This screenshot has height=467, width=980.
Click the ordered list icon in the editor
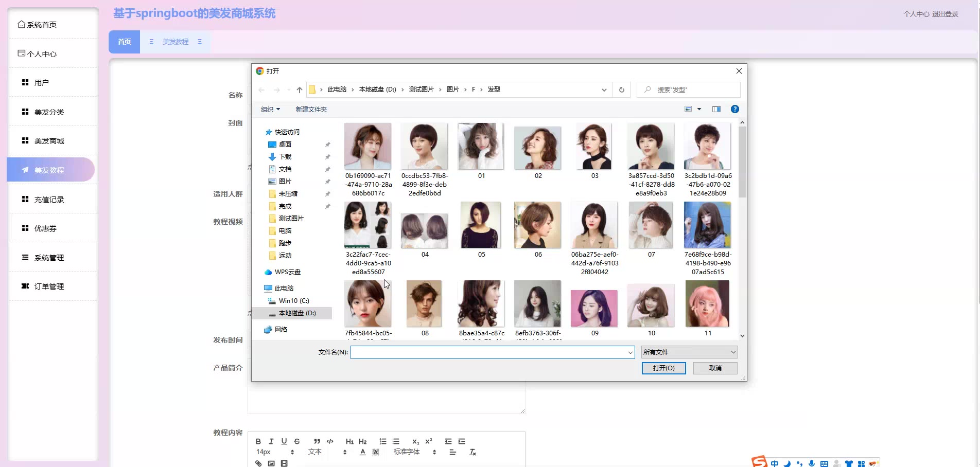point(382,441)
